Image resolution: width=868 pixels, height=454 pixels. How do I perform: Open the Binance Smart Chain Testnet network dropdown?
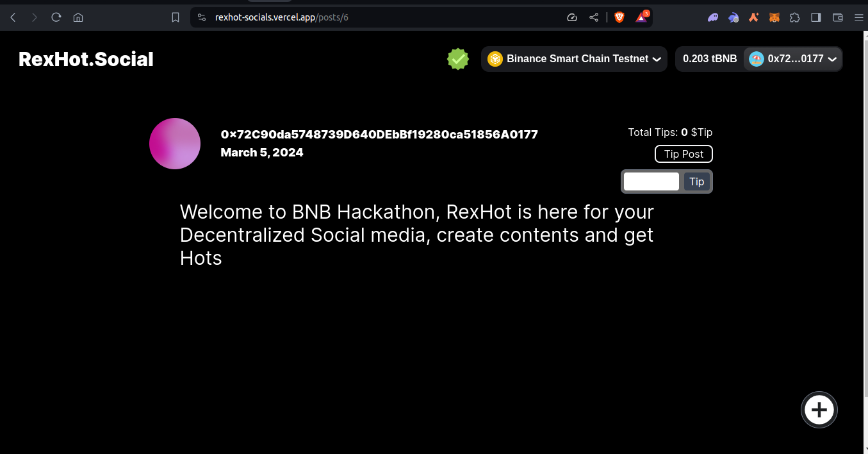[574, 59]
